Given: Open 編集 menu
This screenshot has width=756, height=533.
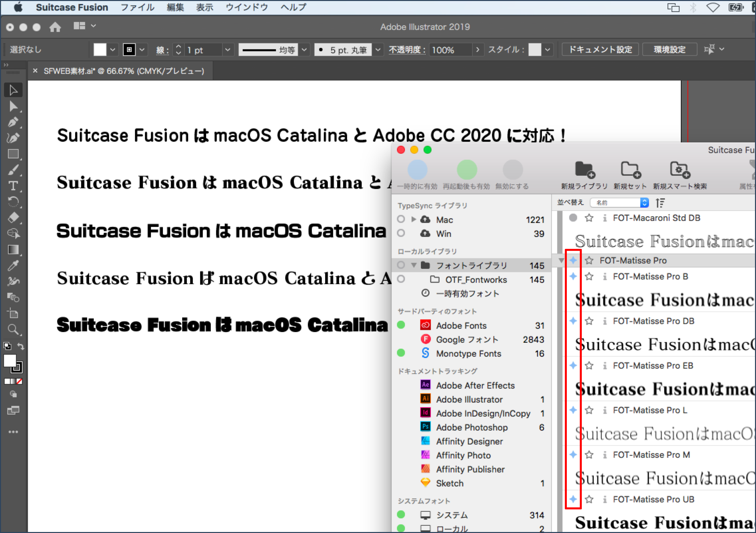Looking at the screenshot, I should pyautogui.click(x=175, y=7).
